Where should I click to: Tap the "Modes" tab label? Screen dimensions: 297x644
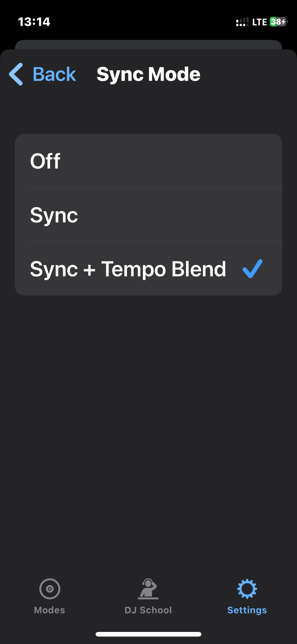pyautogui.click(x=49, y=610)
